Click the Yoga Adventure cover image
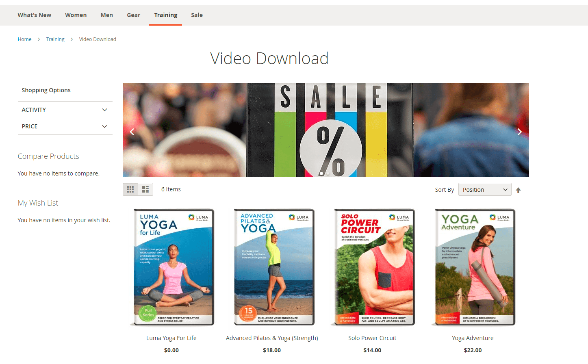The width and height of the screenshot is (588, 364). 473,267
